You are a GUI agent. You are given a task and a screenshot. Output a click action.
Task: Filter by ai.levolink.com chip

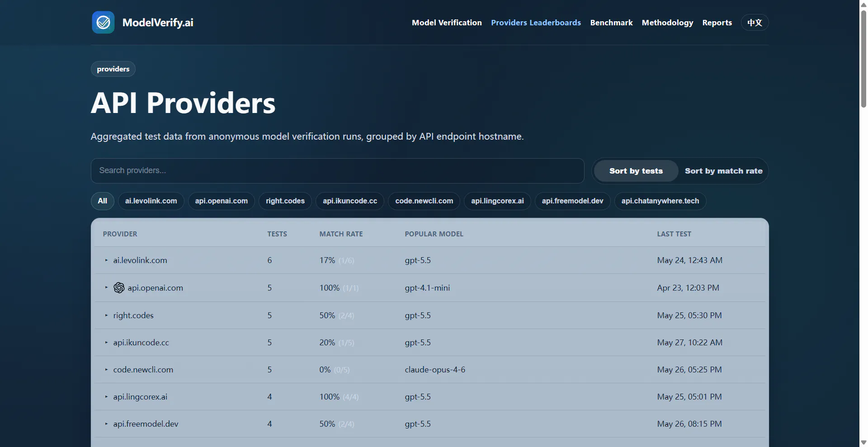tap(151, 201)
